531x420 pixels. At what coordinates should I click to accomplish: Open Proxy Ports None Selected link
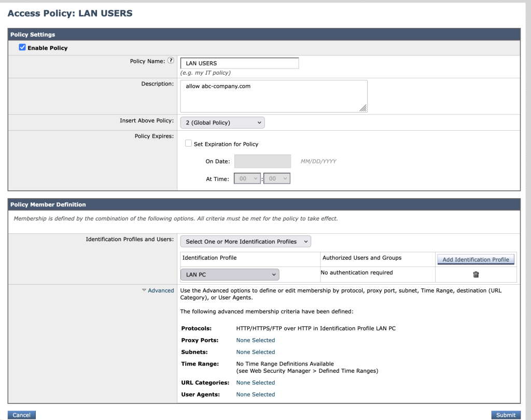[x=256, y=340]
